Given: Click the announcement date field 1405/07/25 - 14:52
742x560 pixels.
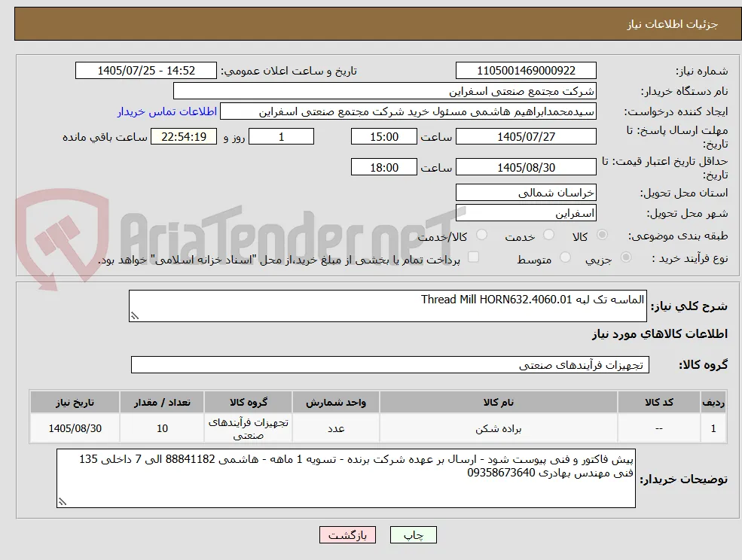Looking at the screenshot, I should pyautogui.click(x=145, y=71).
